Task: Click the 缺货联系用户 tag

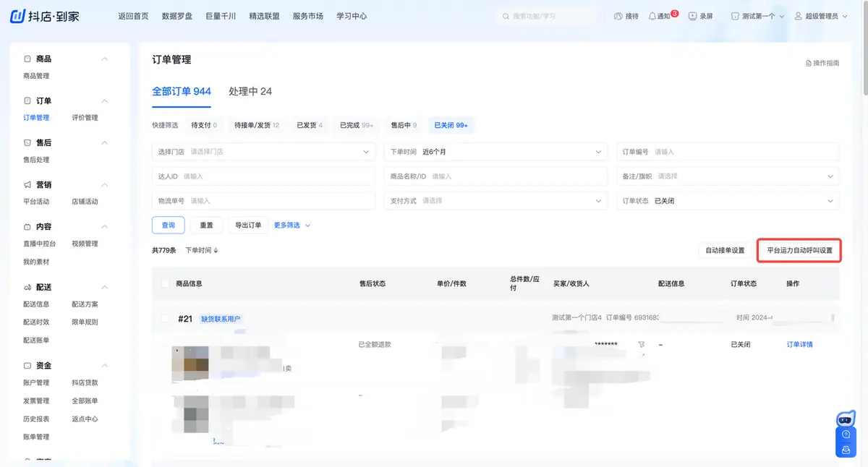Action: 221,319
